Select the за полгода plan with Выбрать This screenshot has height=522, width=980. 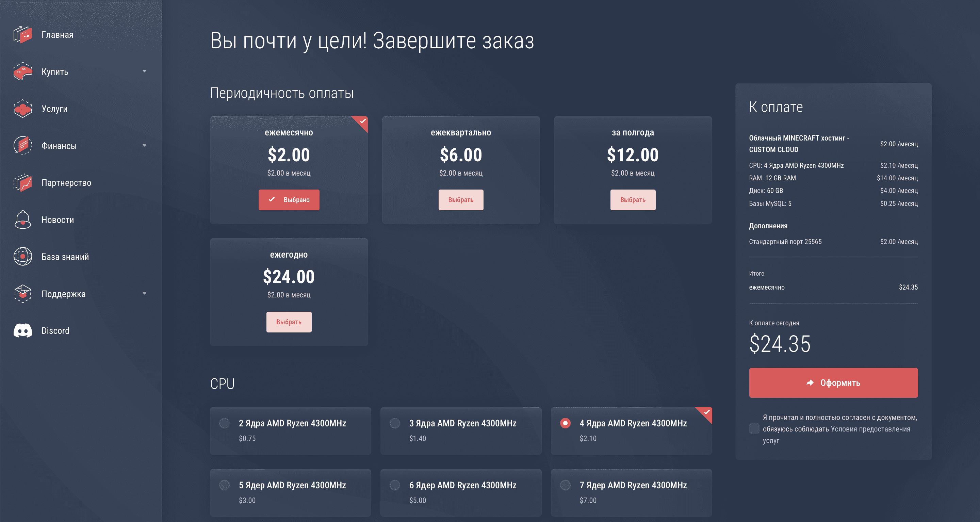(633, 200)
